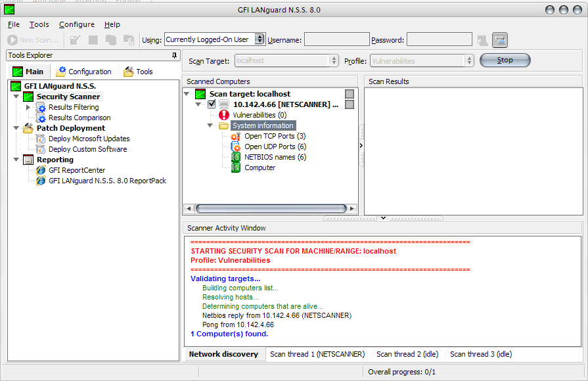Select the Network discovery tab
Viewport: 588px width, 381px height.
[224, 354]
